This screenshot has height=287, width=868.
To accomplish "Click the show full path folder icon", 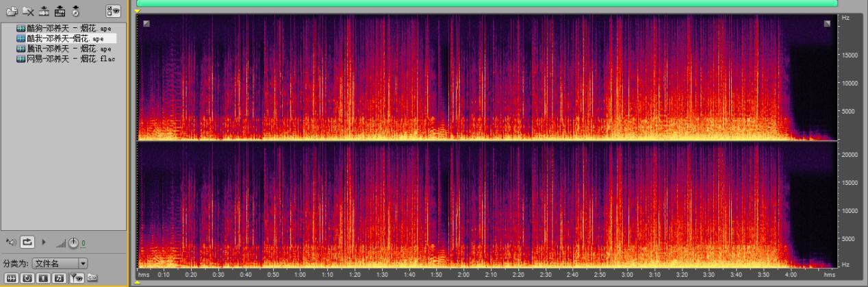I will point(92,277).
